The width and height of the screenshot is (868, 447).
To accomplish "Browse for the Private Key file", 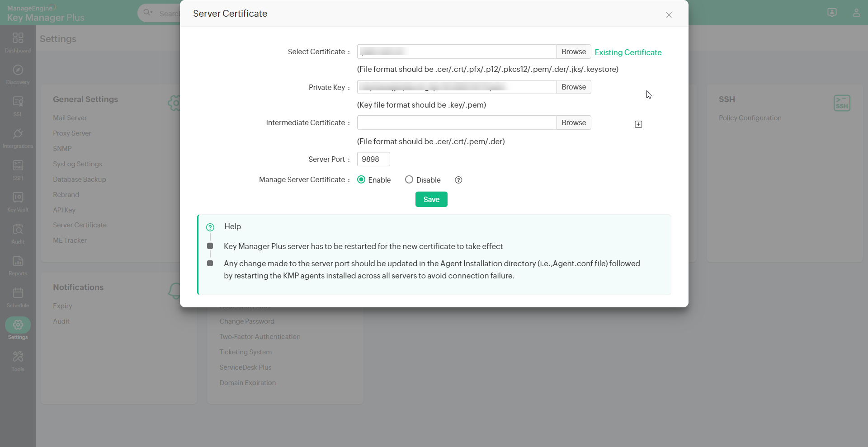I will (x=573, y=87).
